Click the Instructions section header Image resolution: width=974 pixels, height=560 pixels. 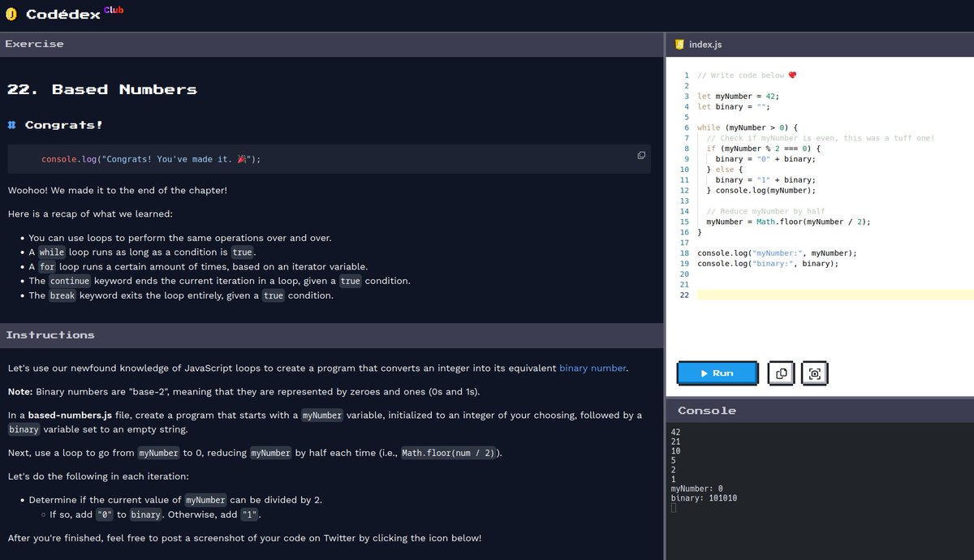(50, 334)
